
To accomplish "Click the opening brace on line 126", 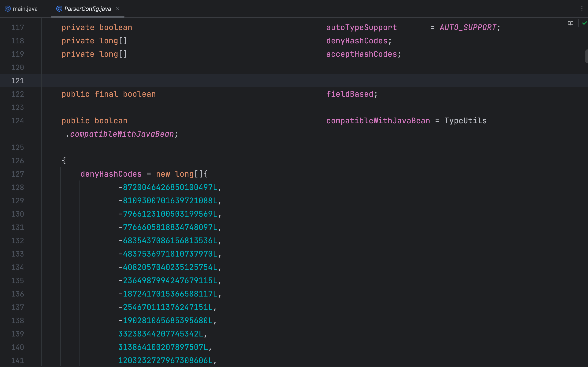I will (64, 161).
